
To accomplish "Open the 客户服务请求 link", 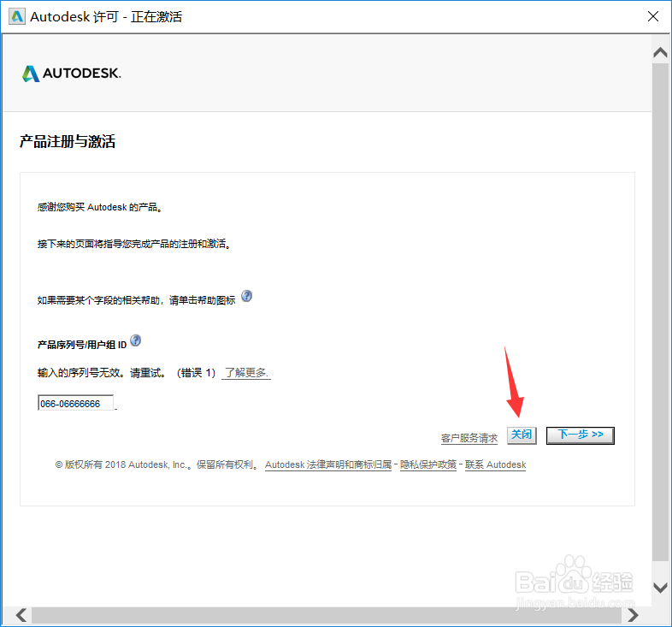I will click(469, 438).
